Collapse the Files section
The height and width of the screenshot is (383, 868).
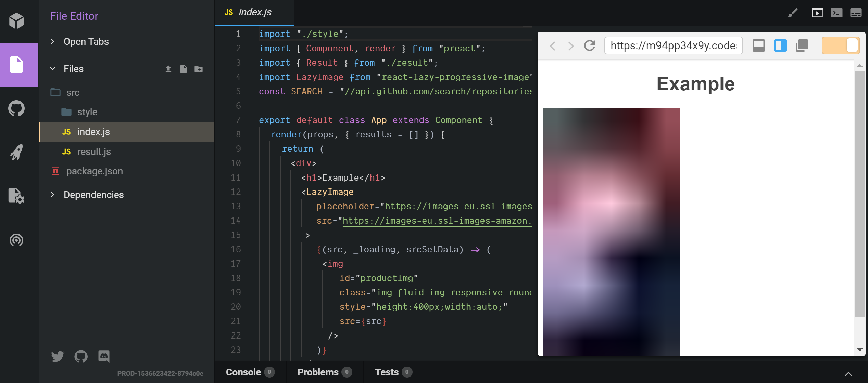pyautogui.click(x=53, y=69)
